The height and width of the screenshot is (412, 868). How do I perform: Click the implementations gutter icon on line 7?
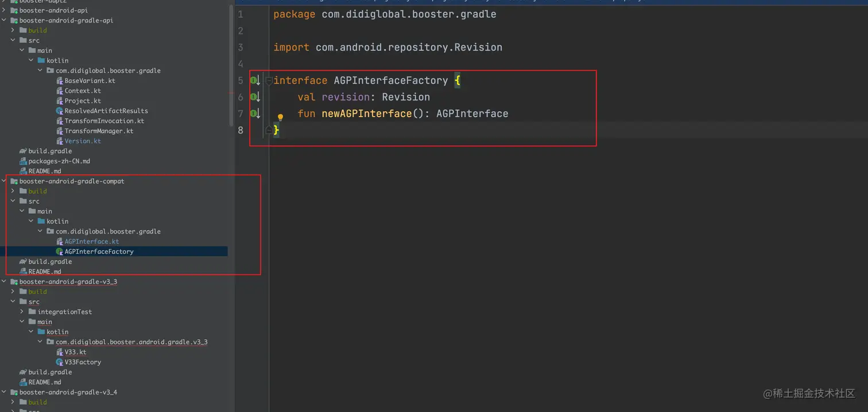[x=254, y=114]
